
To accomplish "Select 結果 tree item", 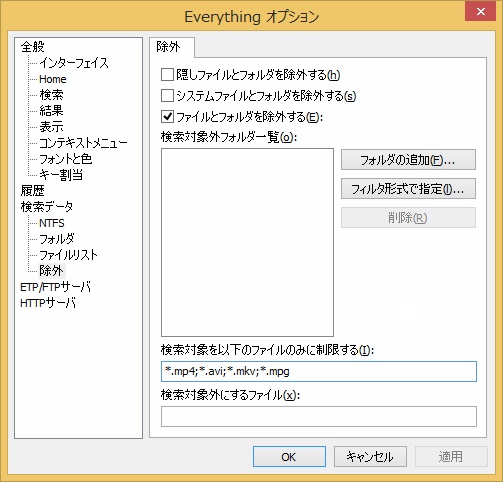I will coord(51,111).
